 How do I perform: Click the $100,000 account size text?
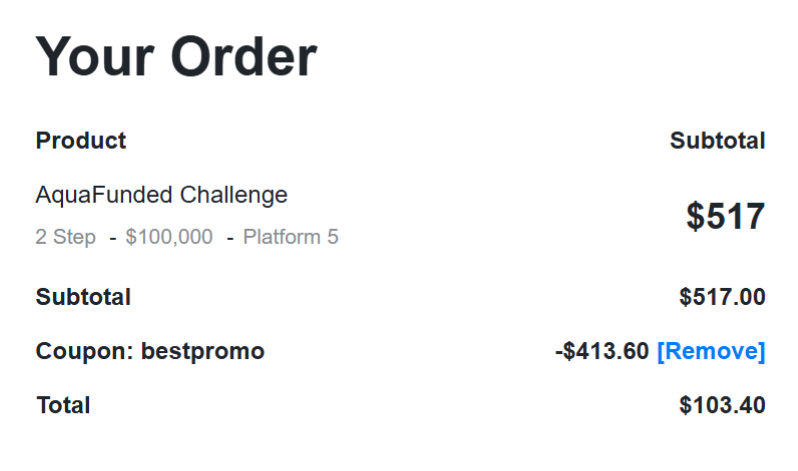click(x=169, y=237)
